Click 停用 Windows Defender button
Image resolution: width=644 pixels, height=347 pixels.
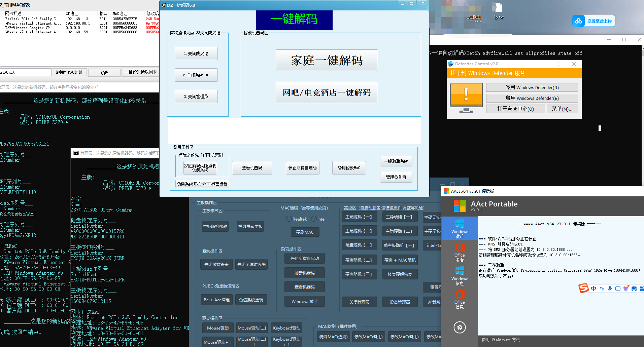click(x=532, y=87)
